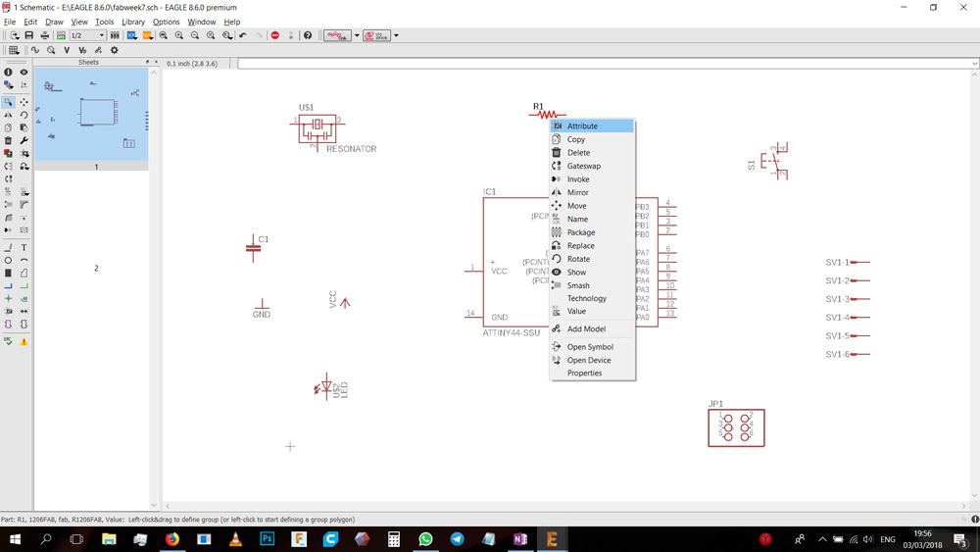Screen dimensions: 980x552
Task: Choose Replace in context menu
Action: click(592, 246)
